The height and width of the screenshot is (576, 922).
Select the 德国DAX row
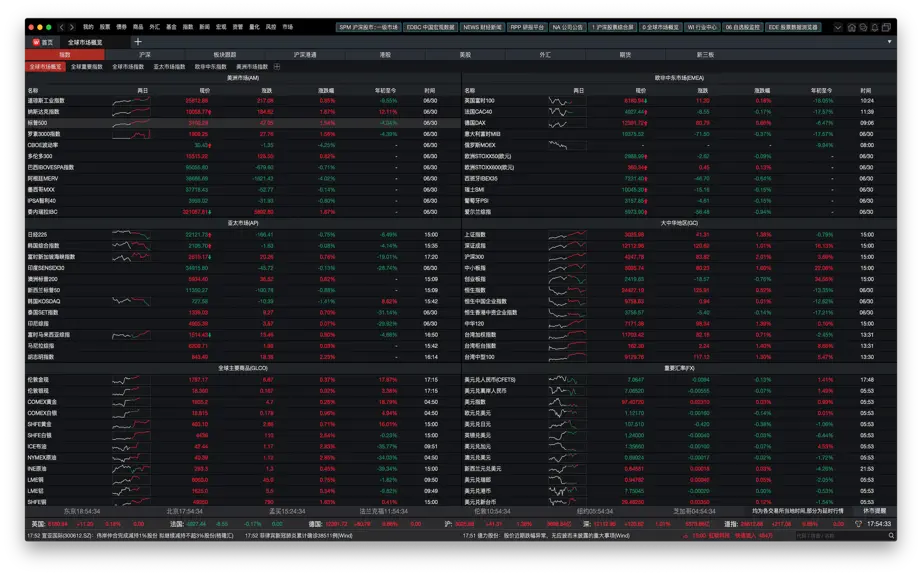point(679,123)
